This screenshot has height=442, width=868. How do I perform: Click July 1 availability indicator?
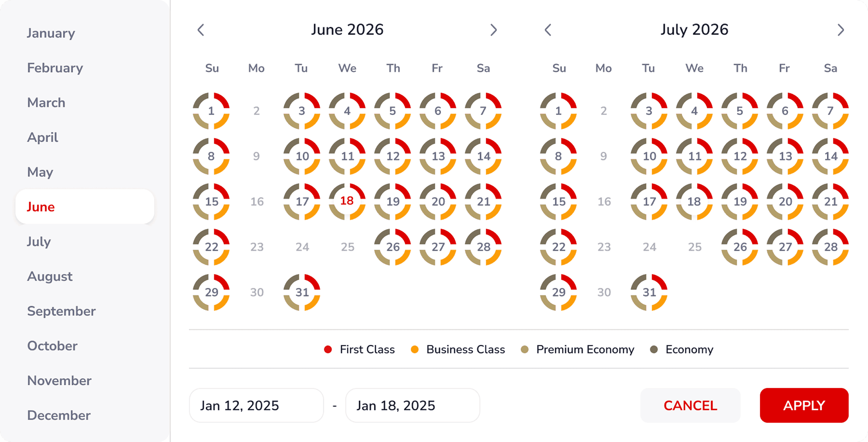(558, 111)
